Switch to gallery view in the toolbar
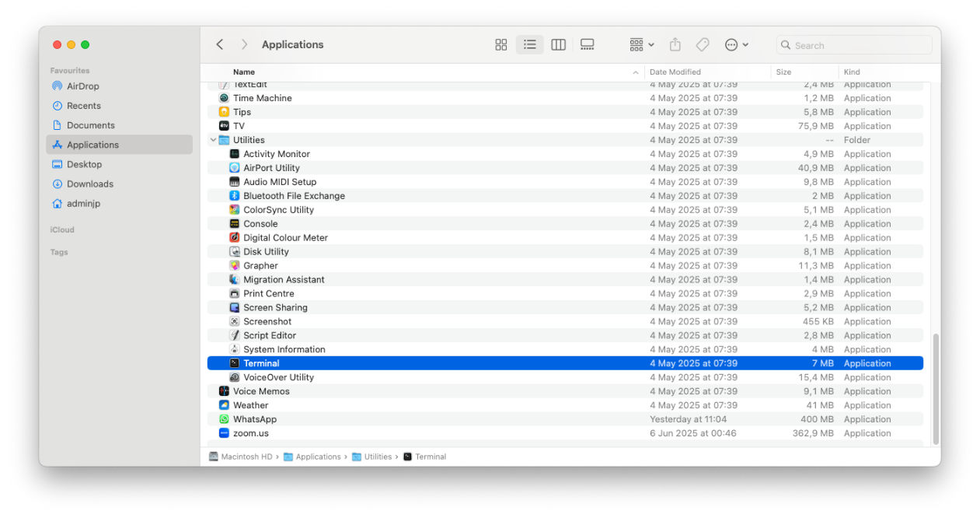The height and width of the screenshot is (518, 980). click(587, 45)
